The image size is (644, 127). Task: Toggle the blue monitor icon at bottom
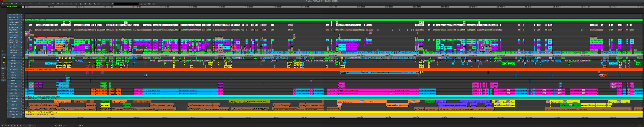pyautogui.click(x=14, y=125)
